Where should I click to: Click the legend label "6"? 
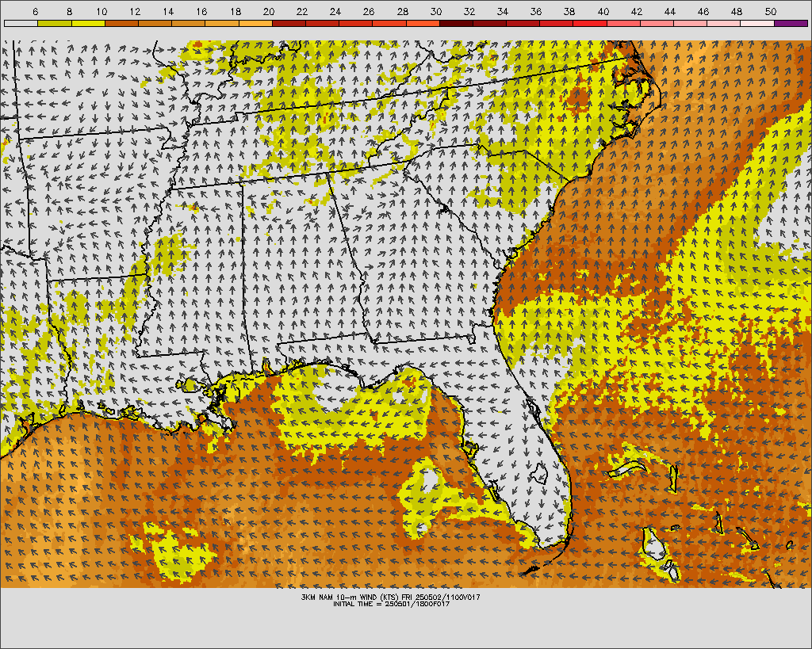coord(35,11)
